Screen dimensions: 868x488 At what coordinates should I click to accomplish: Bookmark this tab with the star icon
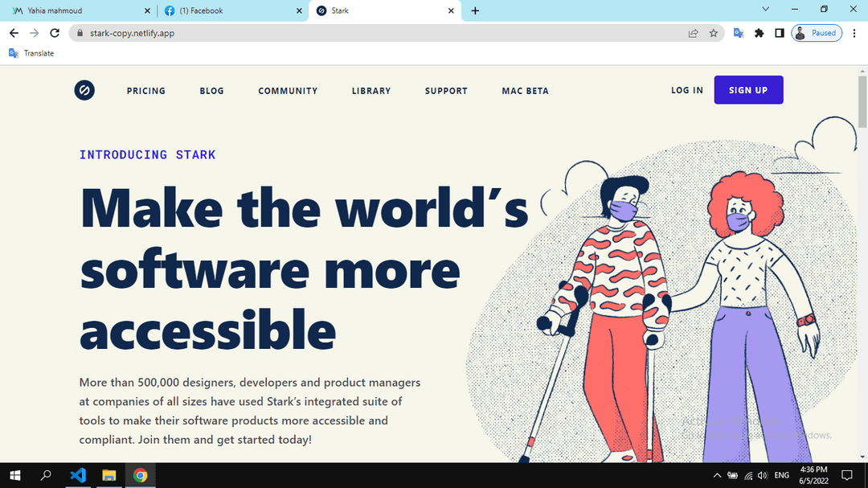(x=714, y=33)
